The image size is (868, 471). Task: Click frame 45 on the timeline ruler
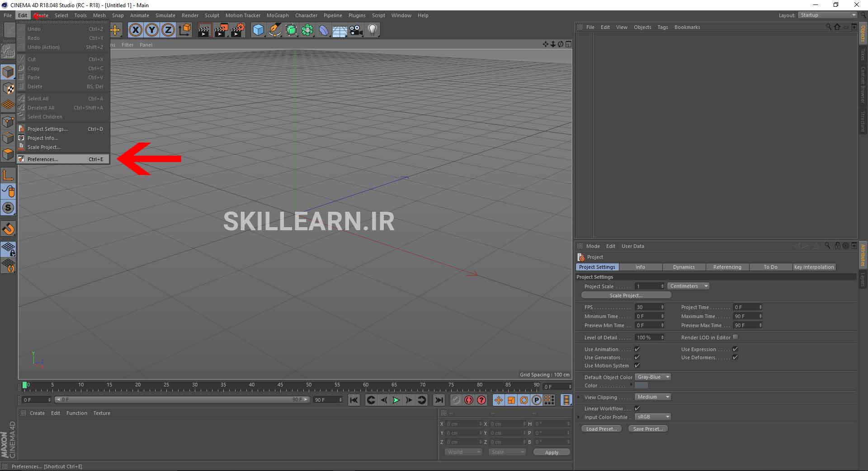(x=280, y=386)
